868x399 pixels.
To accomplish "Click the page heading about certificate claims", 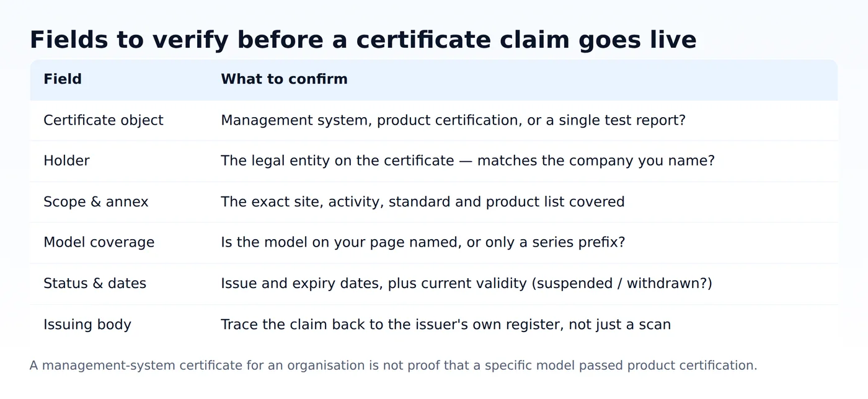I will coord(363,40).
